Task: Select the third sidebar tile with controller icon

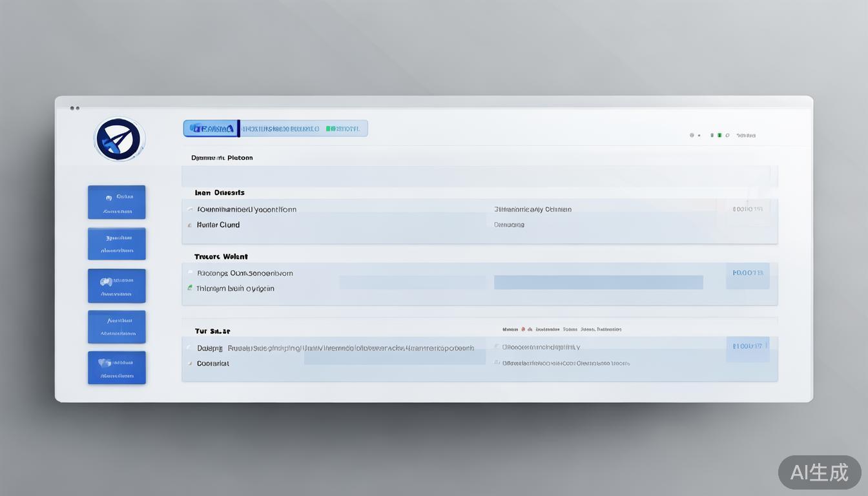Action: (117, 285)
